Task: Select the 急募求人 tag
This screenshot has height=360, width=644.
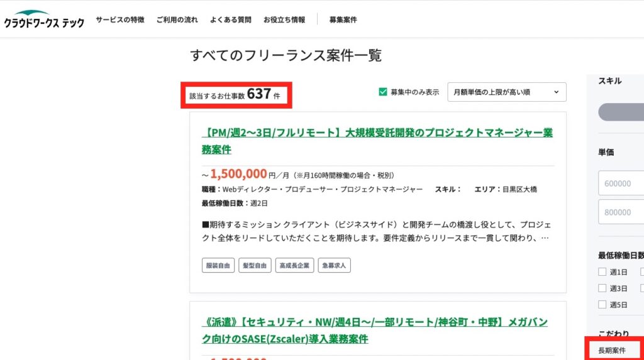Action: pos(334,266)
